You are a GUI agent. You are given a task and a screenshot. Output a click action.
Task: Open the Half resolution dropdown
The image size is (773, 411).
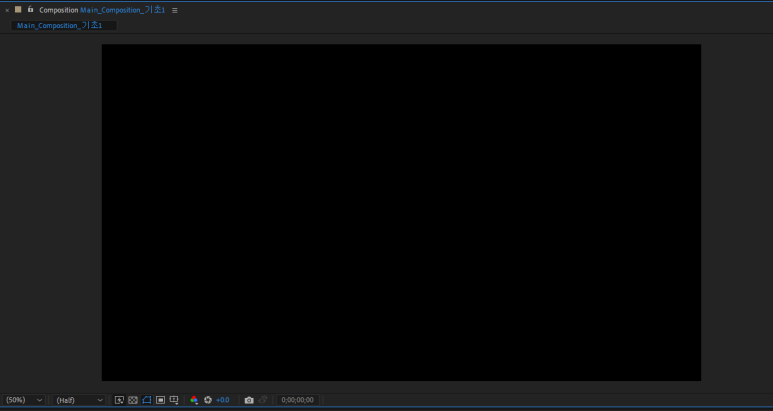79,400
